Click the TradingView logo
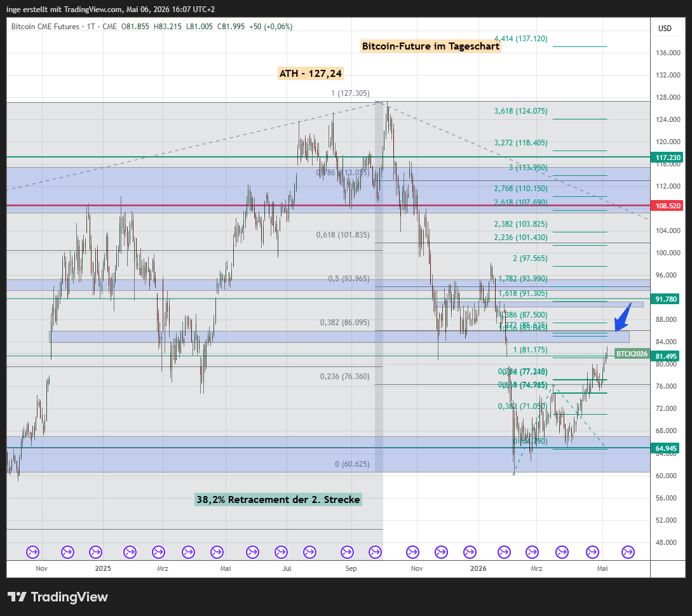The width and height of the screenshot is (692, 616). click(57, 597)
